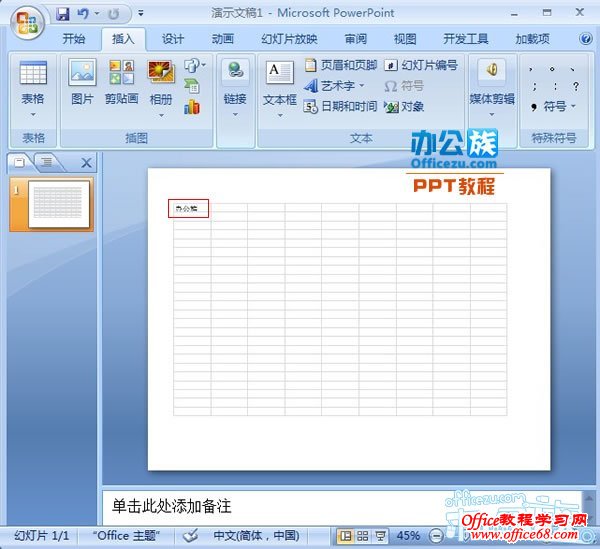600x549 pixels.
Task: Click the Ω 符号 symbol button
Action: (x=404, y=86)
